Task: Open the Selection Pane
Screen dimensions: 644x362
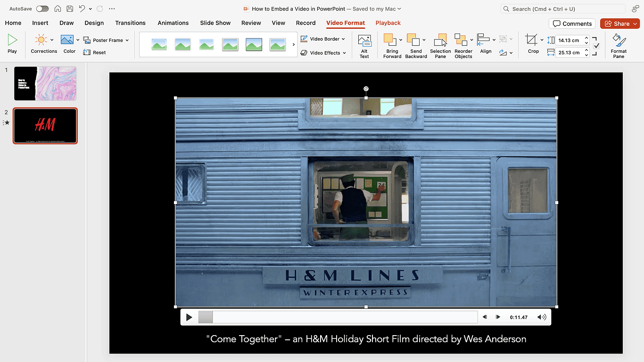Action: pos(440,46)
